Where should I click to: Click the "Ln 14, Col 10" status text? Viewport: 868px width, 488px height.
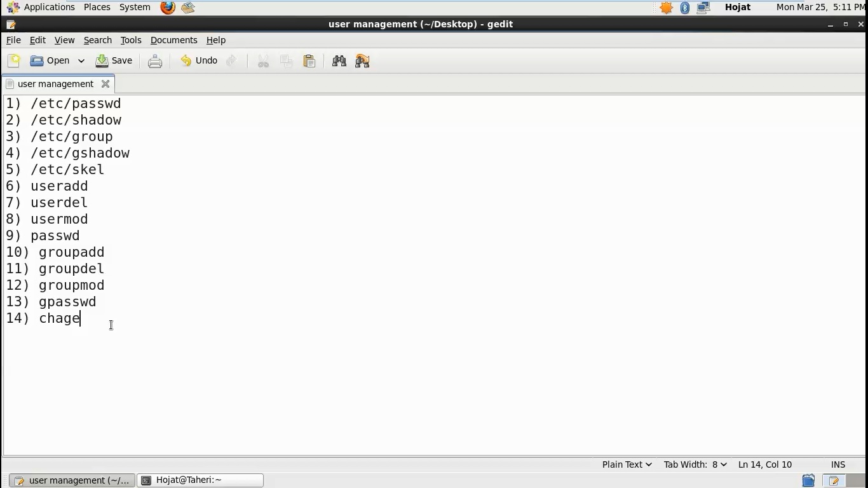coord(765,464)
